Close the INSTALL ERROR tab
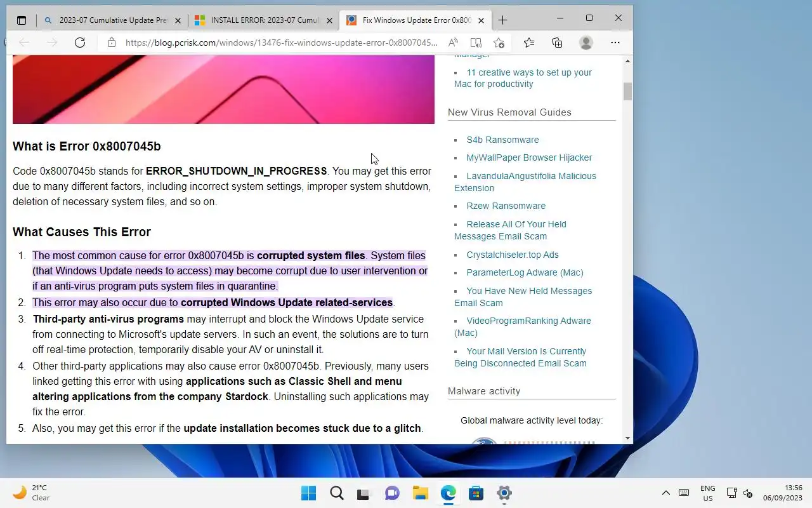This screenshot has width=812, height=508. pos(329,20)
